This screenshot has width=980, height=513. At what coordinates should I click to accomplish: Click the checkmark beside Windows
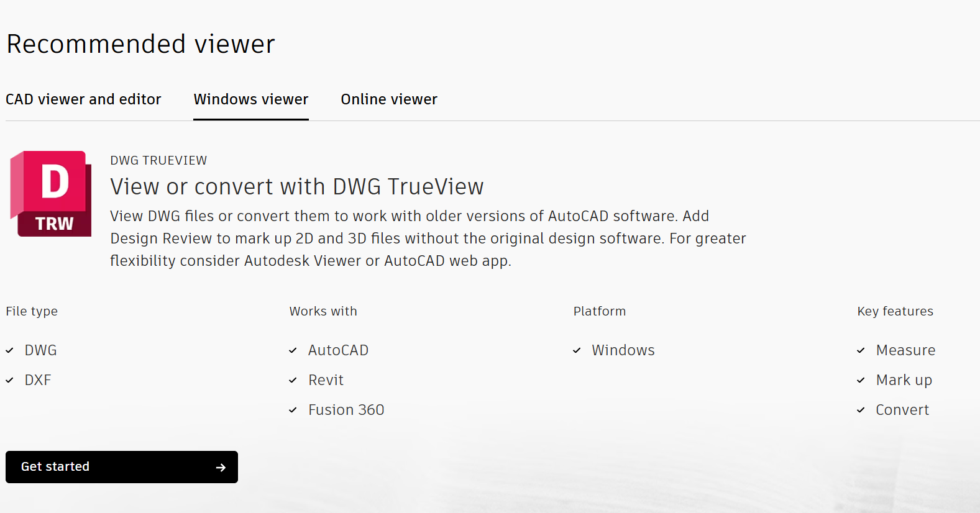point(577,350)
